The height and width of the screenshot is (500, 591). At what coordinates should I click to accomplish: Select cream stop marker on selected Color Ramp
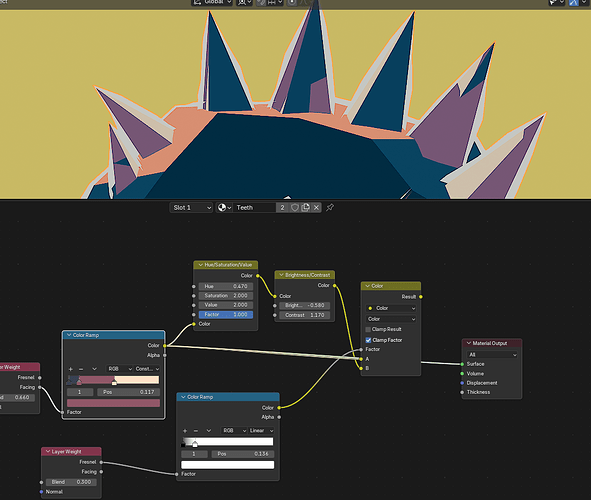114,382
